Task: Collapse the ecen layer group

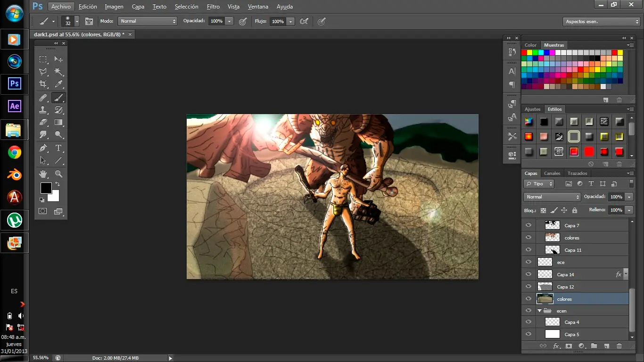Action: (x=539, y=311)
